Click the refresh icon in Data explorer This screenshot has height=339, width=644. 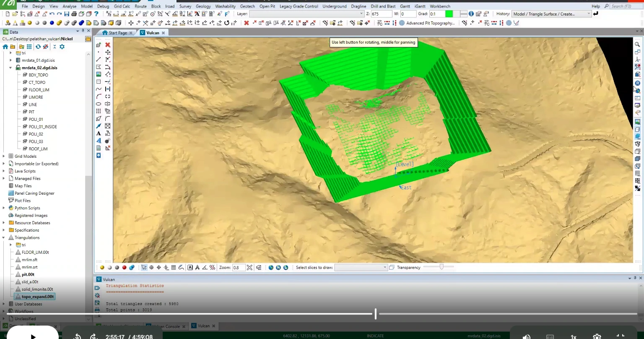[38, 47]
